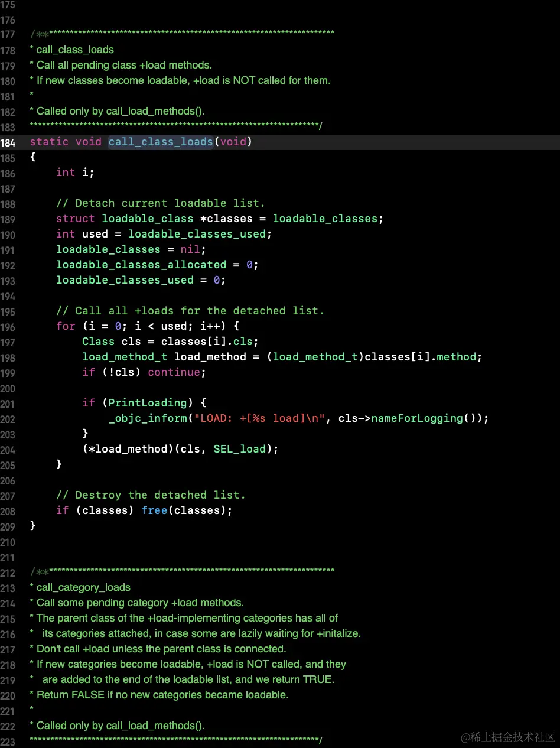Viewport: 560px width, 748px height.
Task: Click line number 189 in the gutter
Action: [x=8, y=219]
